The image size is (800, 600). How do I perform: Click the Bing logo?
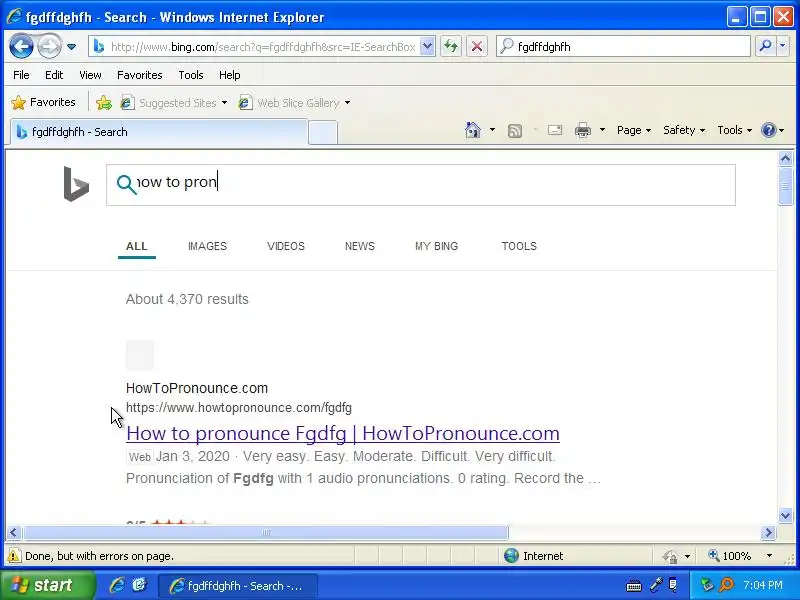[x=76, y=184]
